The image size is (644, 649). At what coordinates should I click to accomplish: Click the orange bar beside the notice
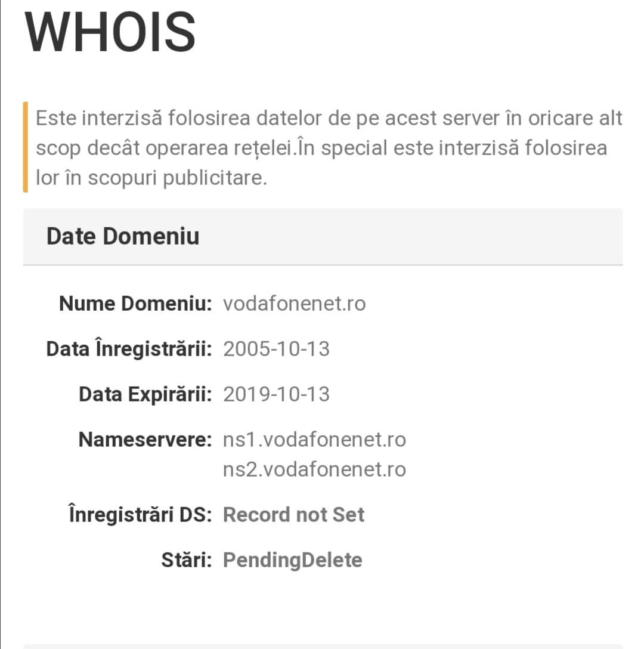[x=26, y=147]
